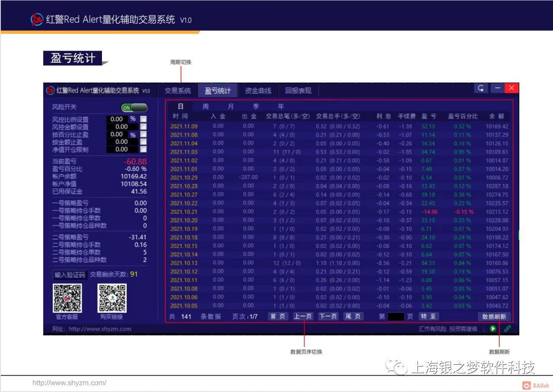Open the 交易系统 tab
This screenshot has height=392, width=553.
178,91
